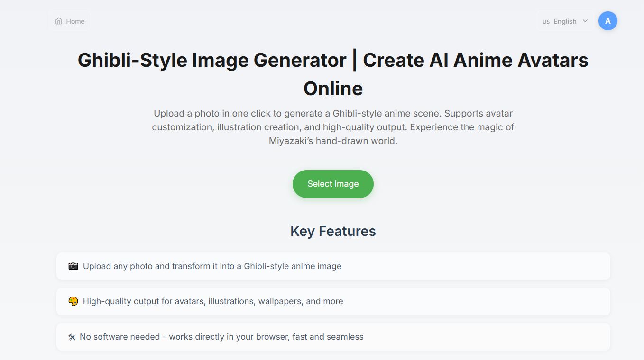Click the "Key Features" section heading
Screen dimensions: 644x360
pos(333,231)
